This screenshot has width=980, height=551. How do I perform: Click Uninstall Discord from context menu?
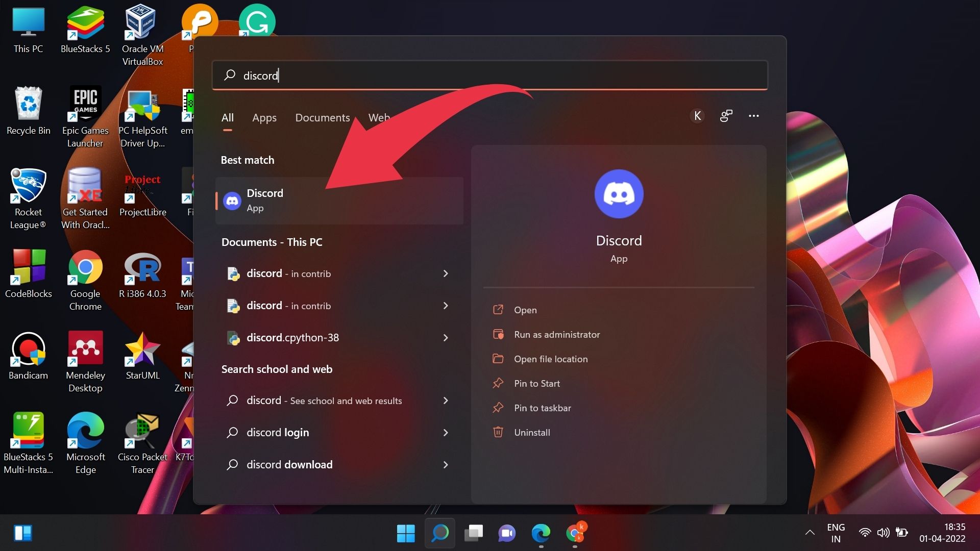[x=532, y=431]
